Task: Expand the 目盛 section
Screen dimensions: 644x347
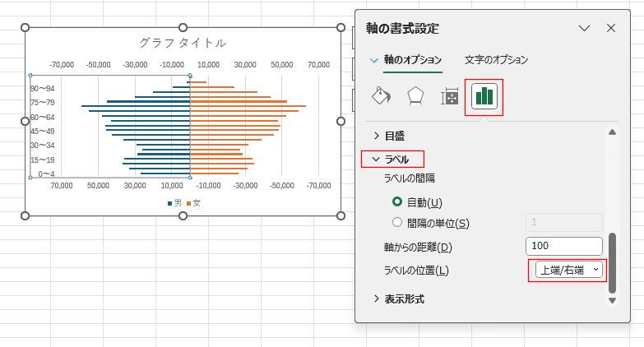Action: (x=394, y=136)
